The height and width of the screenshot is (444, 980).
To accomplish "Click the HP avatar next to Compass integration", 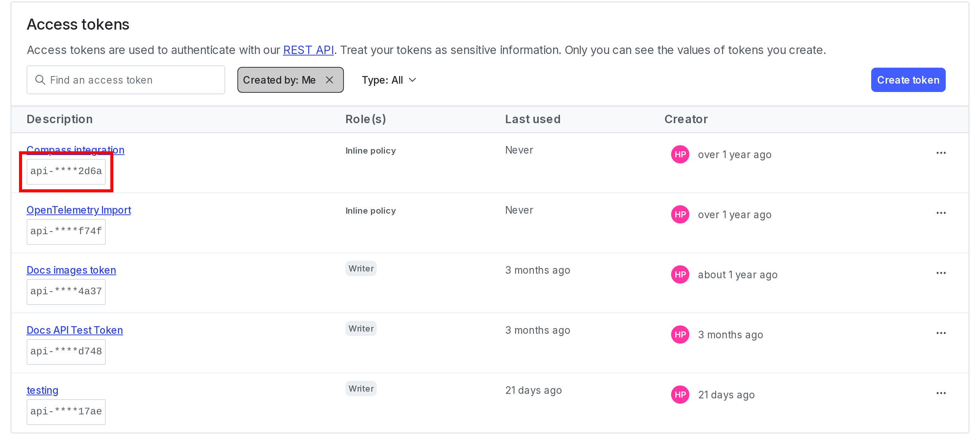I will pos(680,154).
